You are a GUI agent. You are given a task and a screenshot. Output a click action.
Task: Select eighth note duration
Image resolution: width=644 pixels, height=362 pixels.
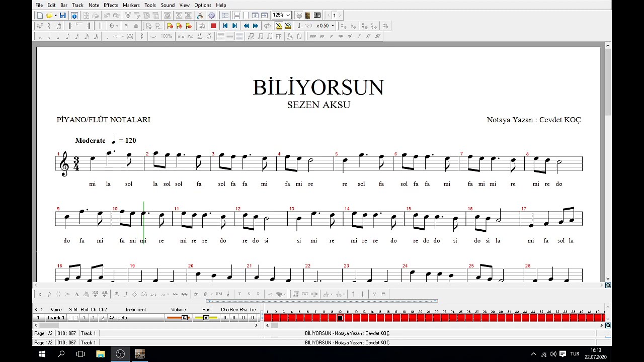(x=67, y=36)
